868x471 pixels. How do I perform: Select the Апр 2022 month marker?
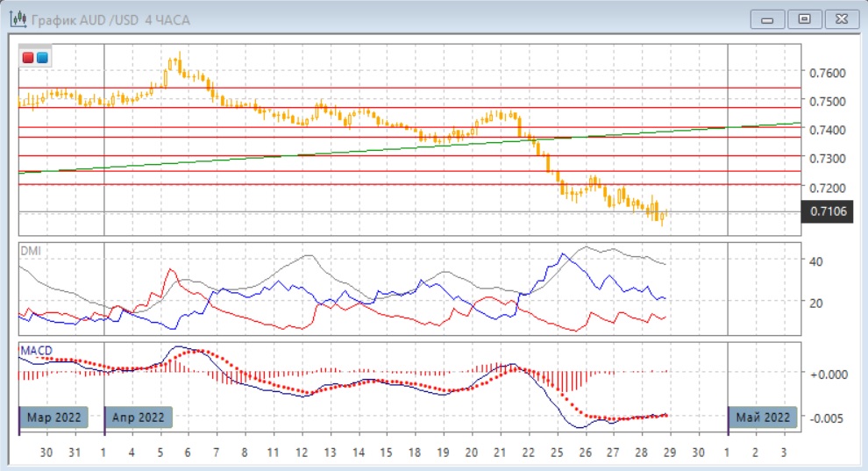139,417
